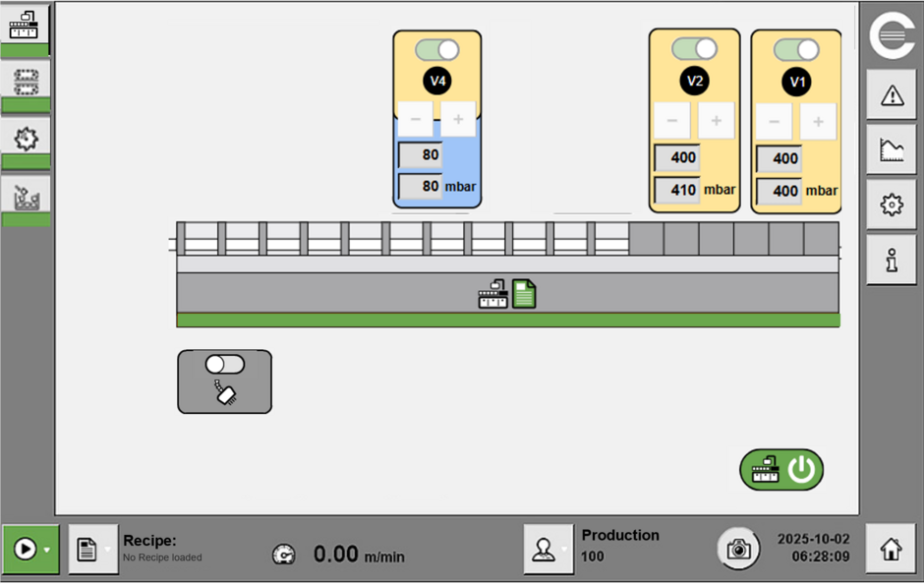Toggle the V2 vacuum switch
The width and height of the screenshot is (924, 584).
tap(694, 48)
